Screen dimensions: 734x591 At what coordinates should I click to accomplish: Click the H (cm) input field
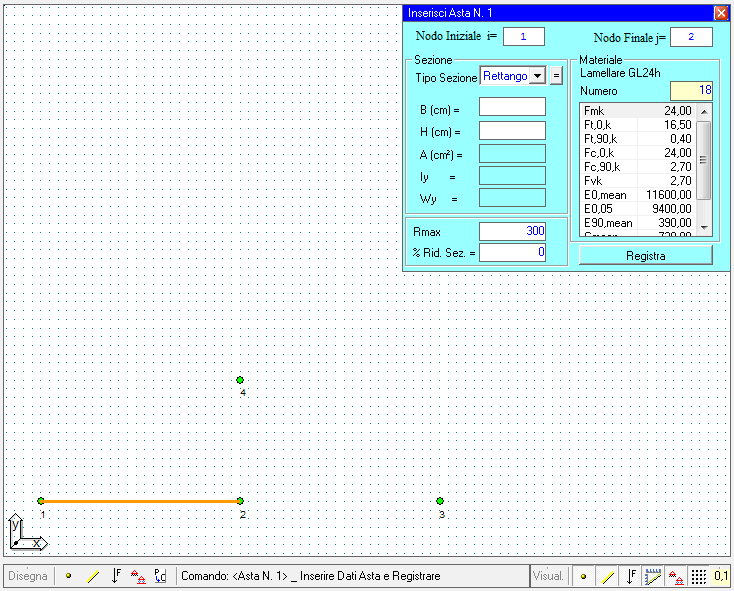(512, 131)
